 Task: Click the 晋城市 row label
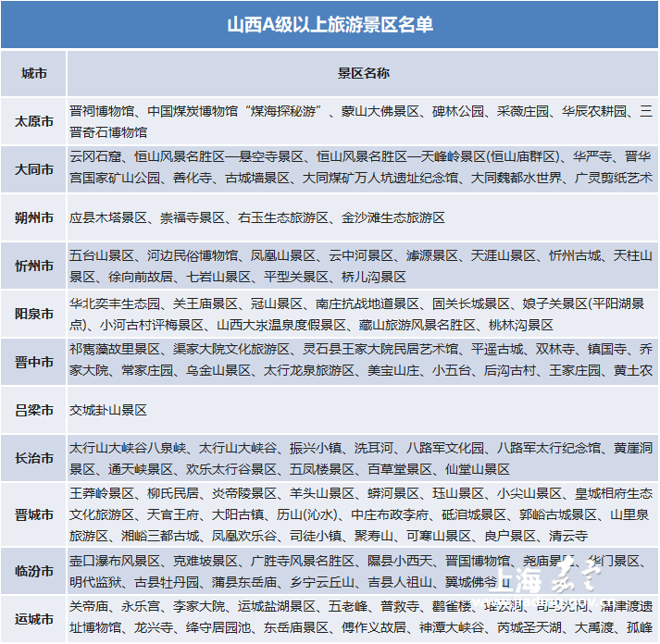click(x=33, y=514)
